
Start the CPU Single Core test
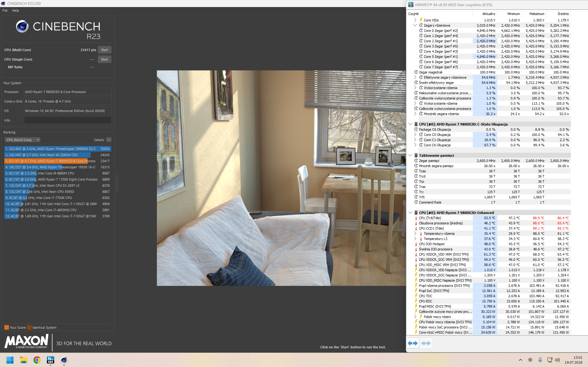point(104,59)
